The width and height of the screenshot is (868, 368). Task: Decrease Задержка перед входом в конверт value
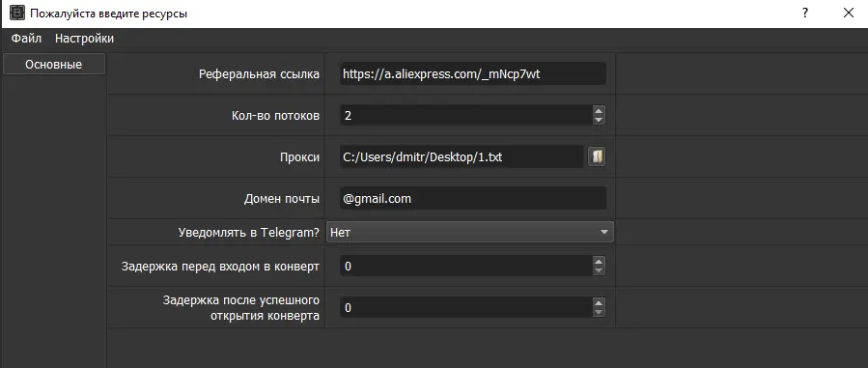598,271
